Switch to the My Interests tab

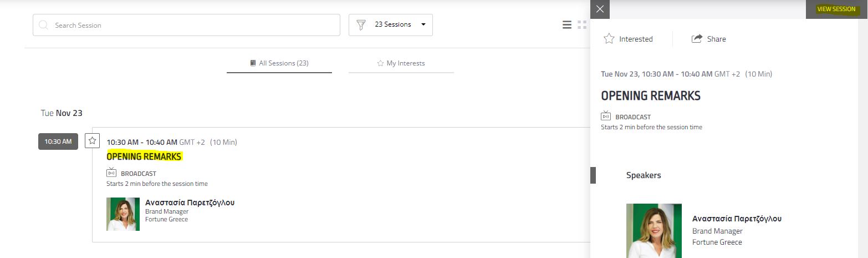(401, 63)
